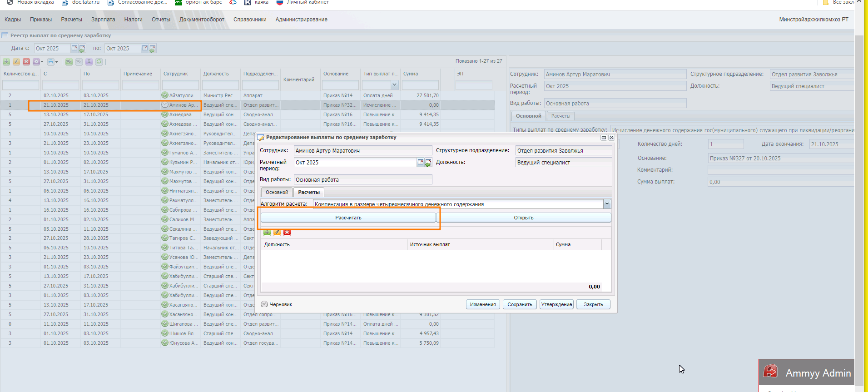The image size is (868, 392).
Task: Expand the gear icon dropdown arrow
Action: click(42, 62)
